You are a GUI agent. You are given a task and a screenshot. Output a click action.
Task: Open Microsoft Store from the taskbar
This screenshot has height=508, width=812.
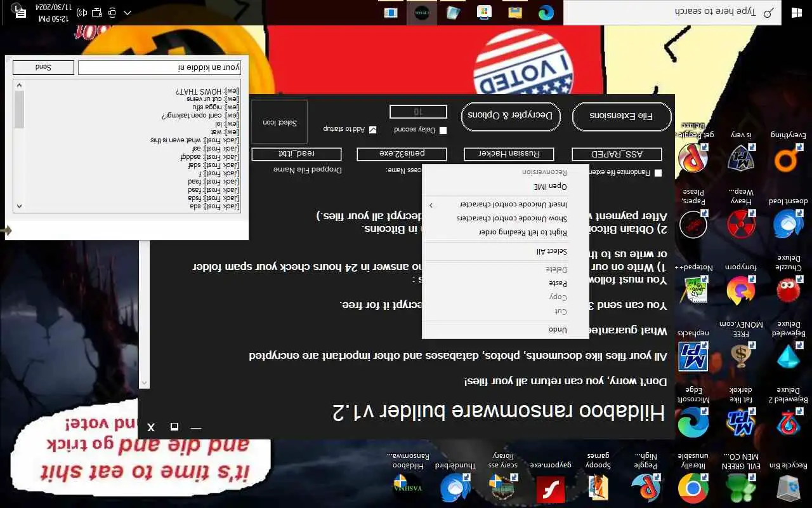[x=483, y=13]
